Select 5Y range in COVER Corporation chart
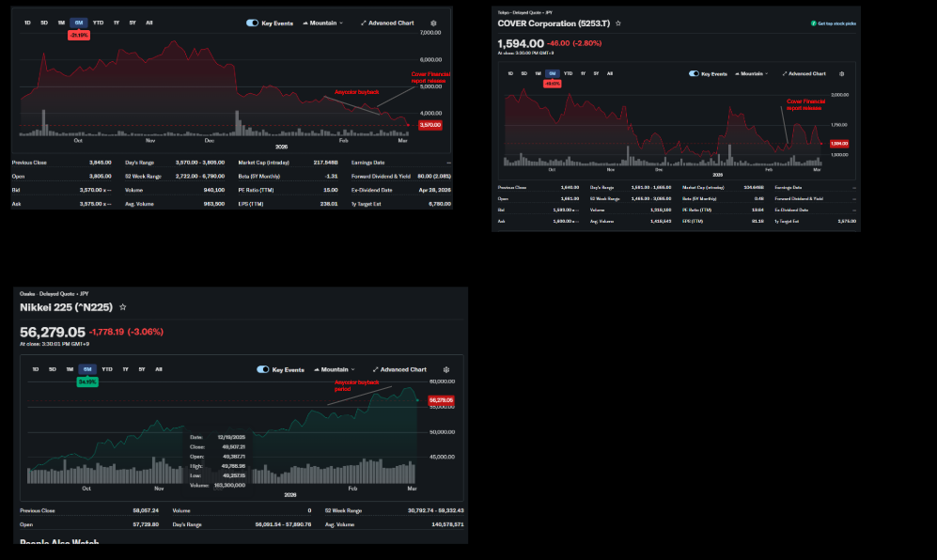The height and width of the screenshot is (560, 937). [596, 73]
